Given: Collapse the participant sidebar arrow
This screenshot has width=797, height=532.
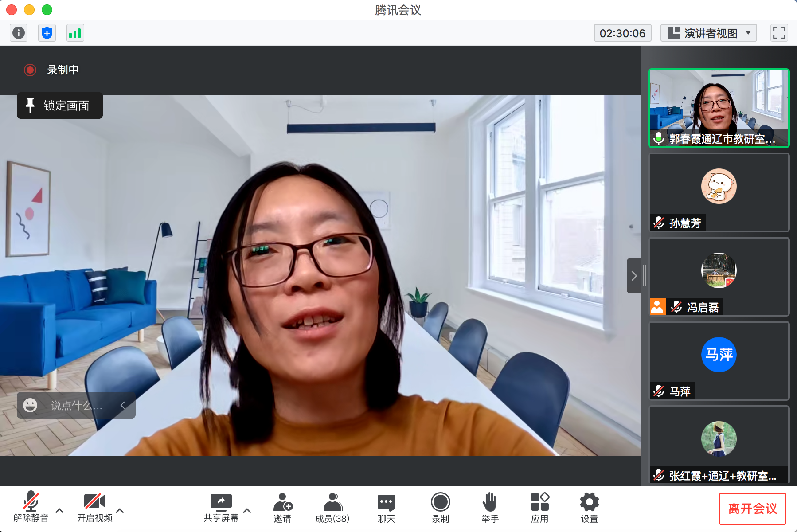Looking at the screenshot, I should click(634, 276).
